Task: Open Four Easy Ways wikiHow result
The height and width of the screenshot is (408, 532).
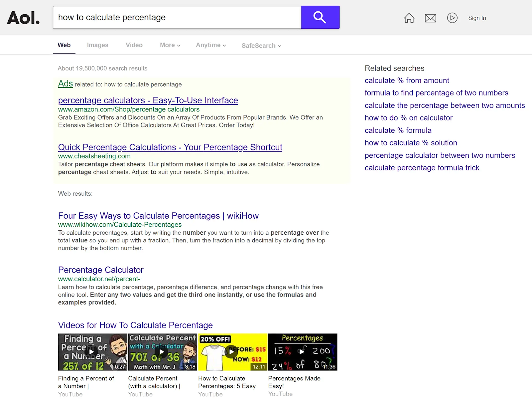Action: tap(158, 216)
